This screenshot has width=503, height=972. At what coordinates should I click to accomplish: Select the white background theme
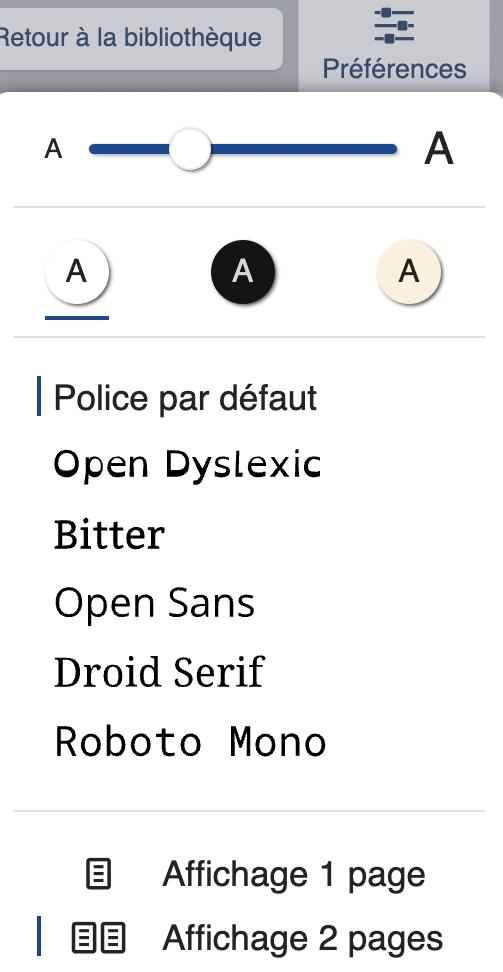click(x=77, y=272)
